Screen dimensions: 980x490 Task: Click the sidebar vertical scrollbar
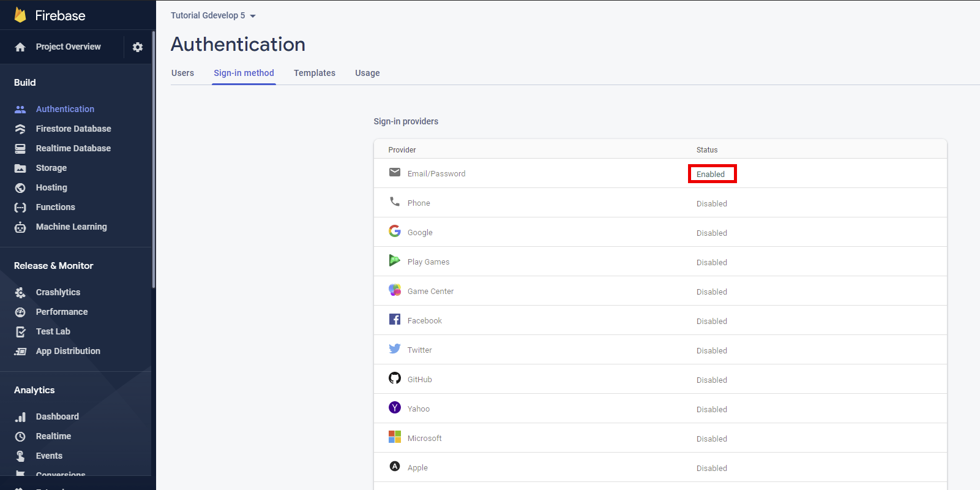(153, 159)
